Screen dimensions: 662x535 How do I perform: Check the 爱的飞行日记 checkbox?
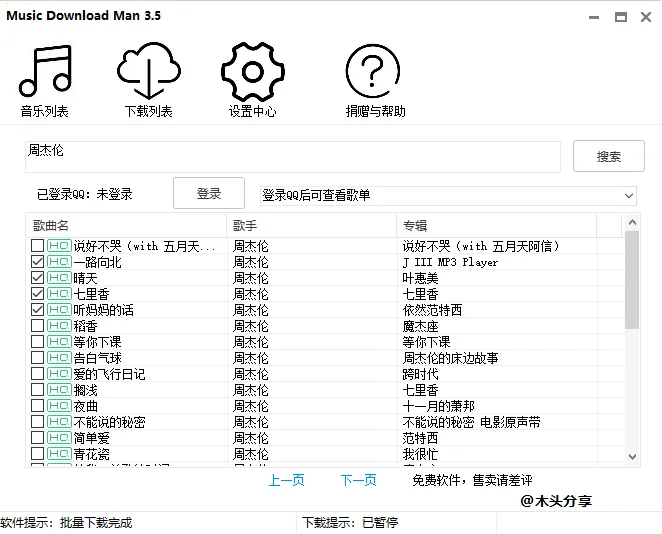(x=38, y=374)
